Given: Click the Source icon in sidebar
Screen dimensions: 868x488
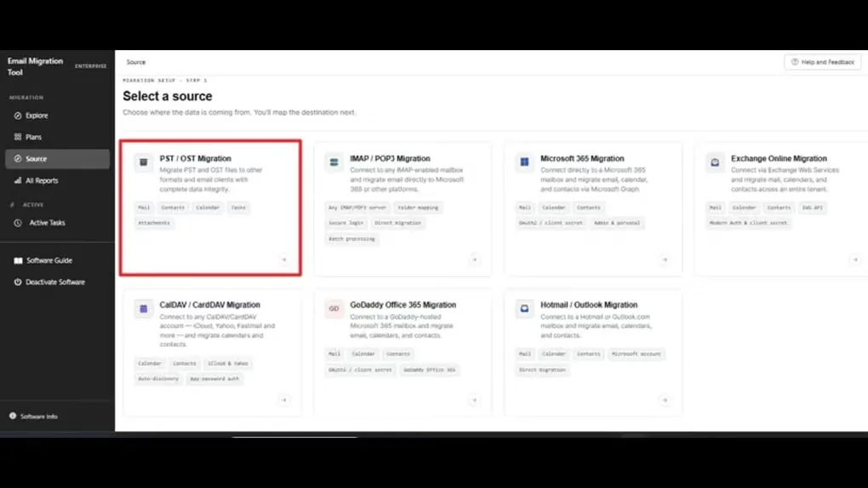Looking at the screenshot, I should click(x=18, y=159).
